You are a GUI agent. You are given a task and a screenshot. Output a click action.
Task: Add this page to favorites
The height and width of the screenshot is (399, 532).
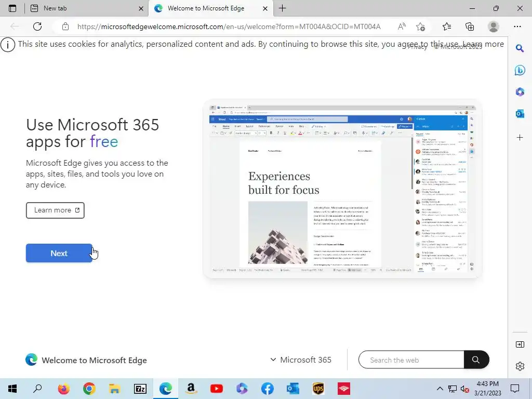421,26
